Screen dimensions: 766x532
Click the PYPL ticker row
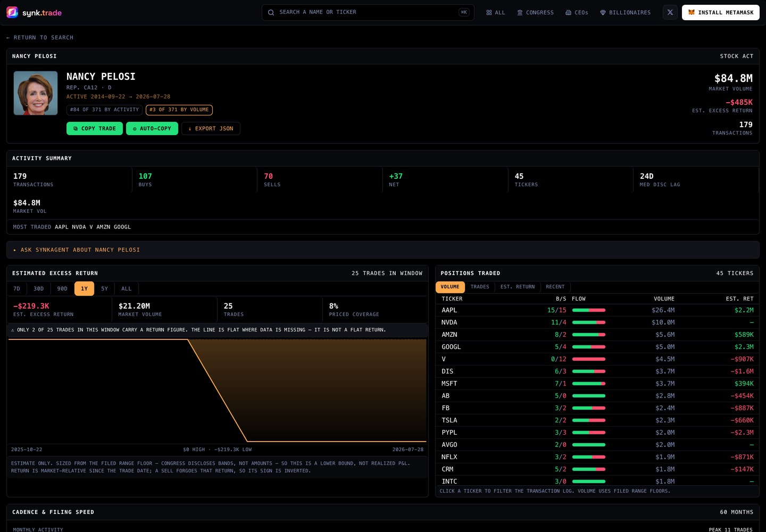(597, 433)
